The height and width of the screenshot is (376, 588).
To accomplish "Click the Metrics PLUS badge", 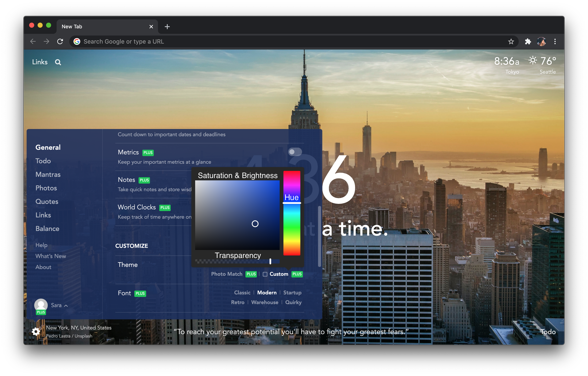I will pyautogui.click(x=148, y=152).
